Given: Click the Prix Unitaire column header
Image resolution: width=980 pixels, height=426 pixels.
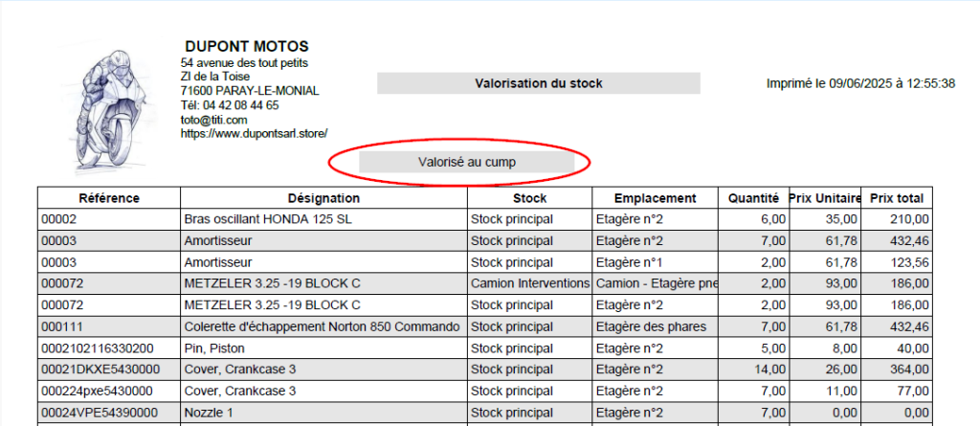Looking at the screenshot, I should pos(825,198).
